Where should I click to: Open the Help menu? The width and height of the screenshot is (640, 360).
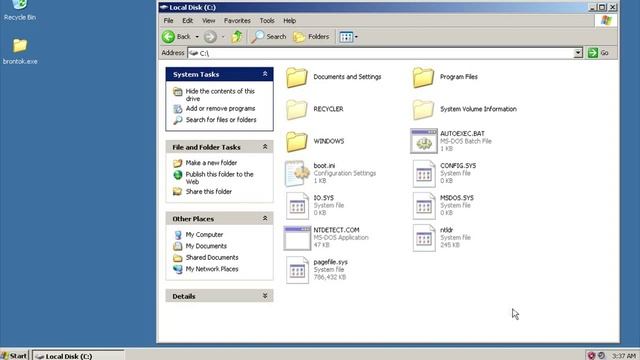(x=289, y=20)
